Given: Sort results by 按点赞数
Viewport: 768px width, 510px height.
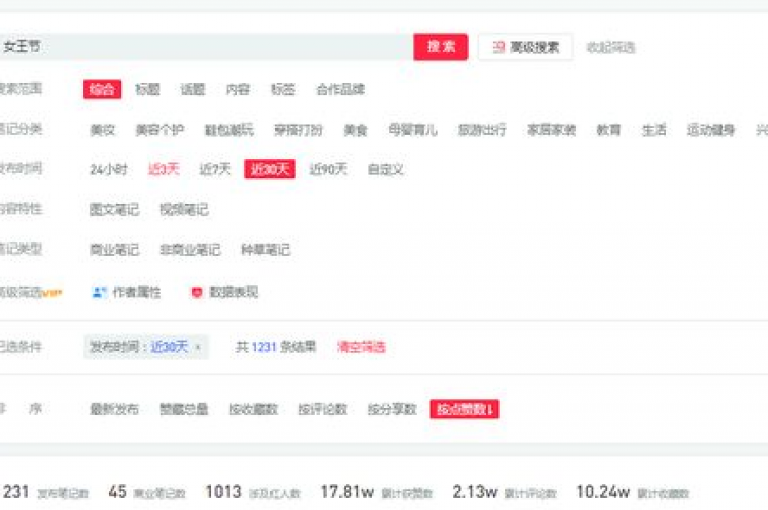Looking at the screenshot, I should point(464,409).
